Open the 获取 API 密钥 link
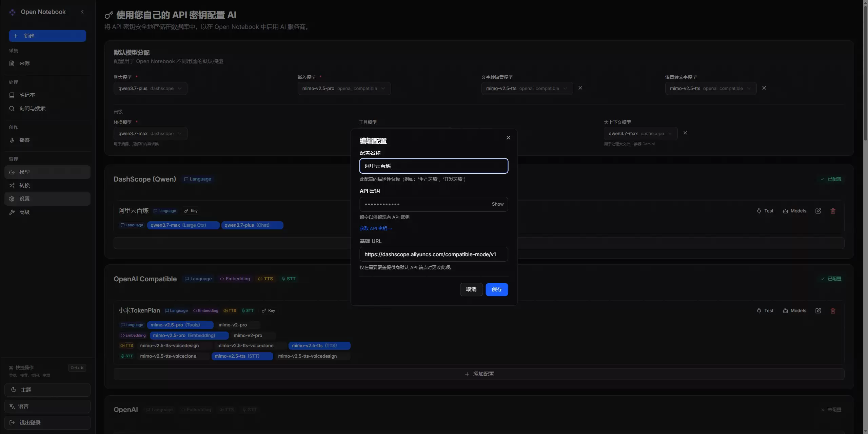The image size is (868, 434). click(x=376, y=229)
